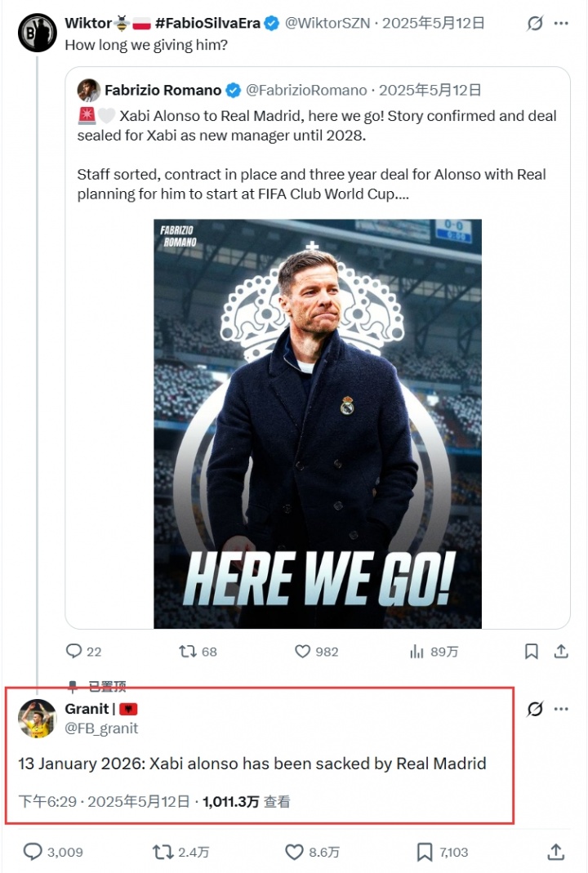View analytics showing 89万 views

417,651
